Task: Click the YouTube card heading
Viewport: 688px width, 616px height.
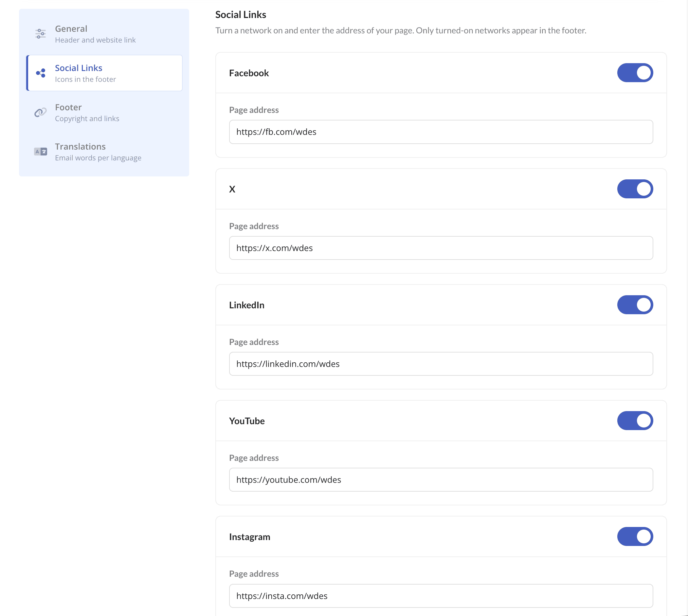Action: (247, 421)
